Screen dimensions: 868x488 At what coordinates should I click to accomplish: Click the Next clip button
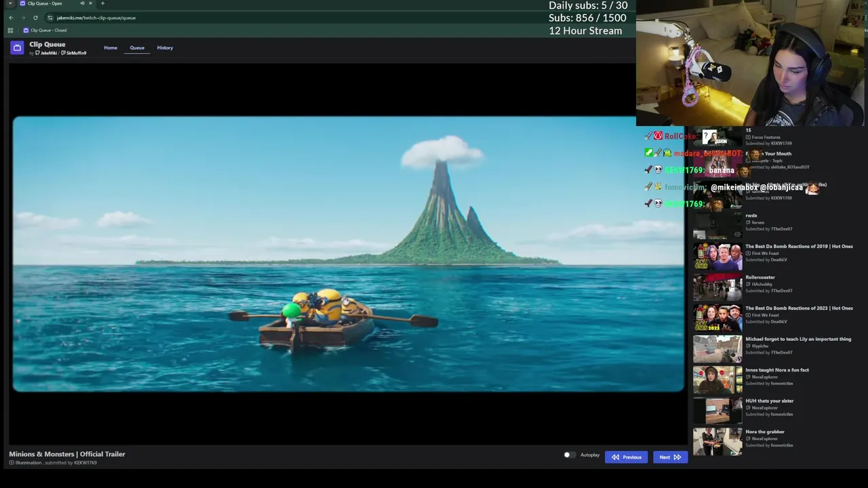pos(671,457)
